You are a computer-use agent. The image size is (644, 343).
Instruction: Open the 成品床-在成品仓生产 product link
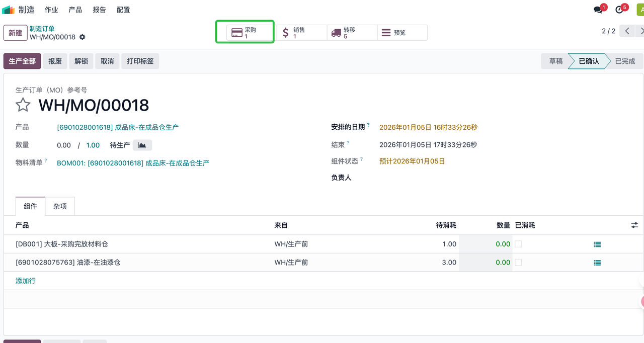[x=118, y=127]
